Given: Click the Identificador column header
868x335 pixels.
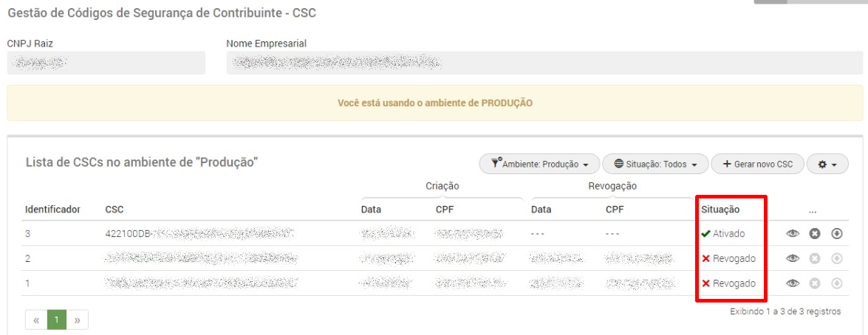Looking at the screenshot, I should (52, 210).
